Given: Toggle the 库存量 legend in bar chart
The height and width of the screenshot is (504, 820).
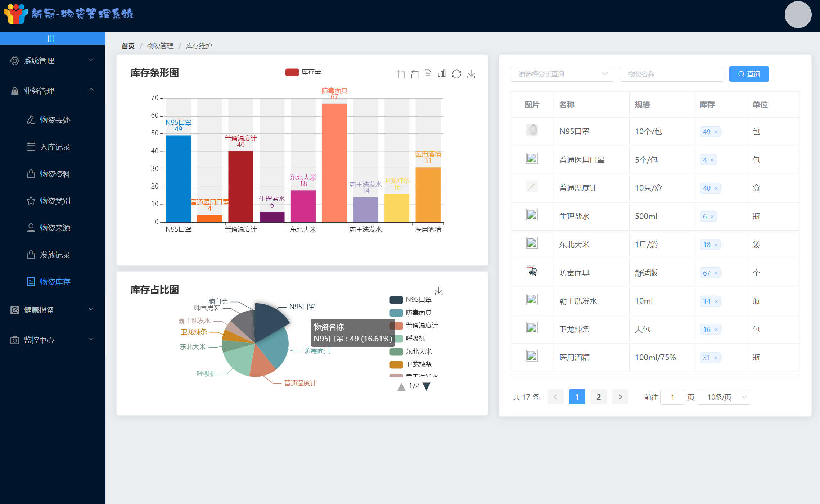Looking at the screenshot, I should click(303, 72).
